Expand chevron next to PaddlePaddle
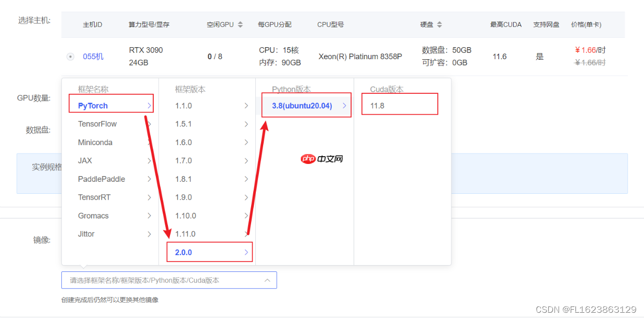644x318 pixels. click(x=149, y=179)
